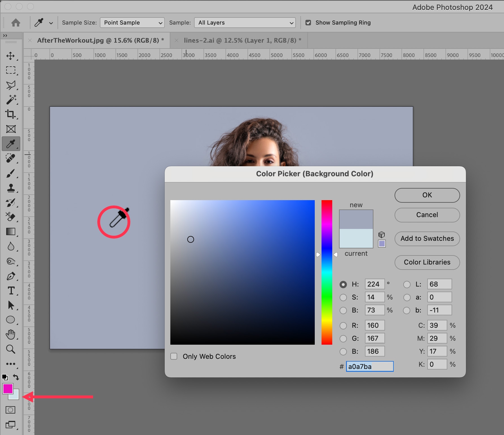Switch to the lines-2.ai document tab
This screenshot has width=504, height=435.
242,40
